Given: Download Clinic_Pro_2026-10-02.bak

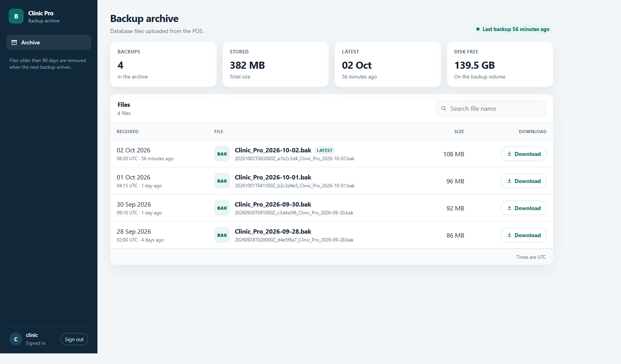Looking at the screenshot, I should pos(524,154).
